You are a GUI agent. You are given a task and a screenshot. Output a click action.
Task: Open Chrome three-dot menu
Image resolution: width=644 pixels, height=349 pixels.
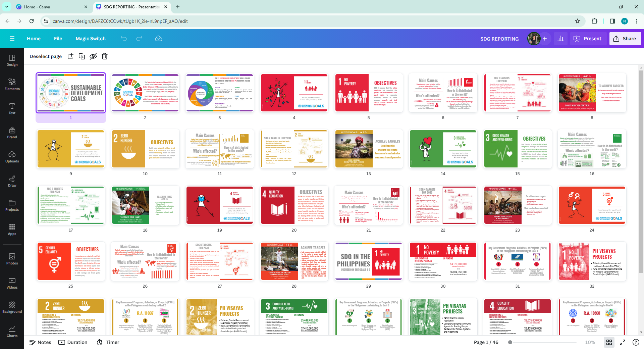click(637, 21)
